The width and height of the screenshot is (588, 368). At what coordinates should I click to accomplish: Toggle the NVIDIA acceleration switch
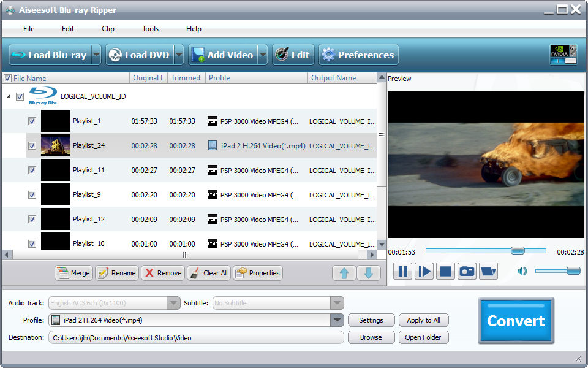coord(563,55)
